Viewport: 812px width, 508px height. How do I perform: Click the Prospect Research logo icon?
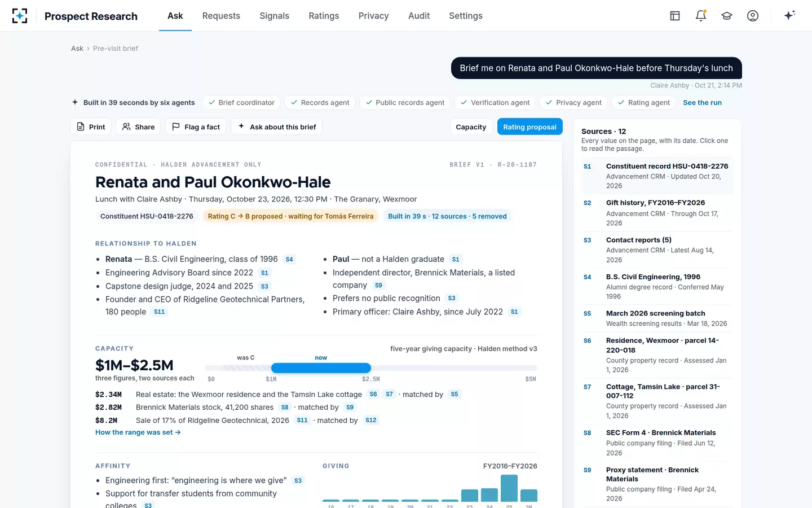[x=20, y=16]
